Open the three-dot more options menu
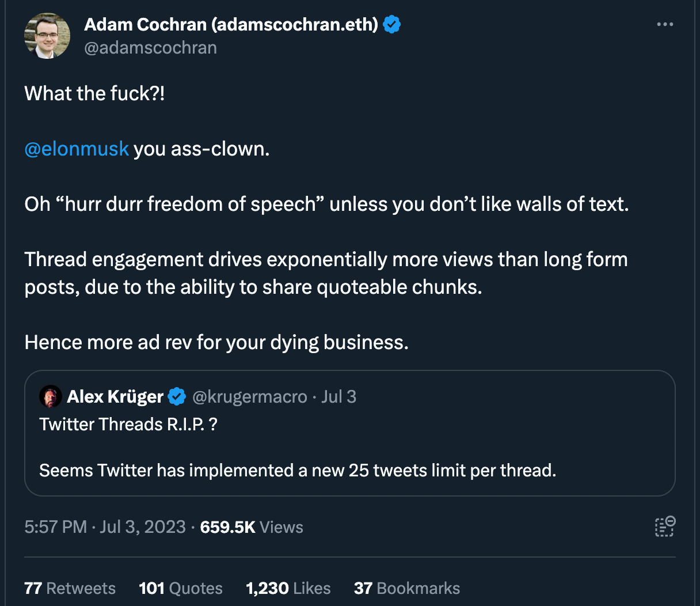Viewport: 700px width, 606px height. [664, 24]
